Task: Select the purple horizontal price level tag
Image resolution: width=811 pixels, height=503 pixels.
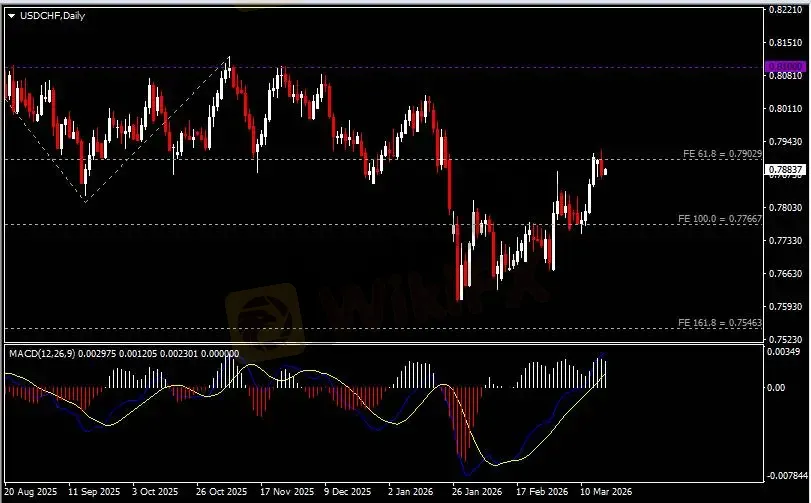Action: point(784,68)
